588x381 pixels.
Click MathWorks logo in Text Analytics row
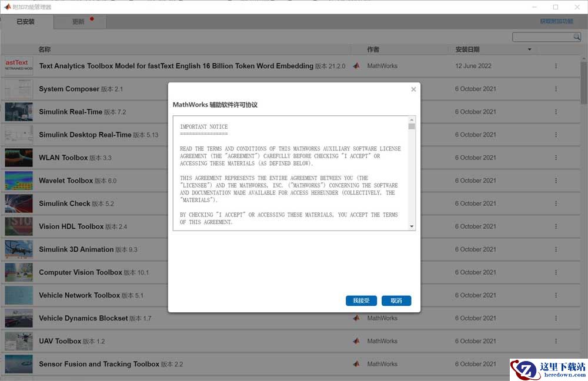pos(356,66)
